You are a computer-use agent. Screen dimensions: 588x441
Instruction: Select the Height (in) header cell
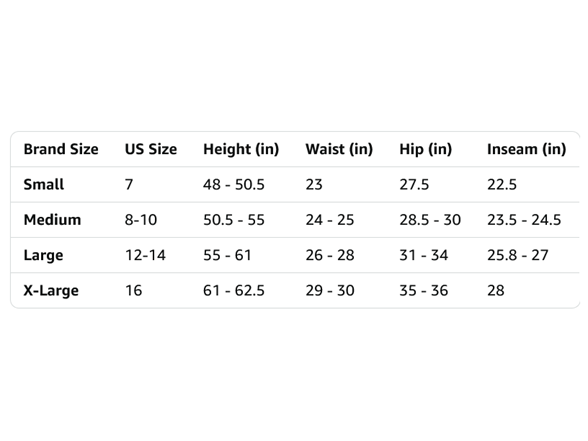[x=241, y=149]
